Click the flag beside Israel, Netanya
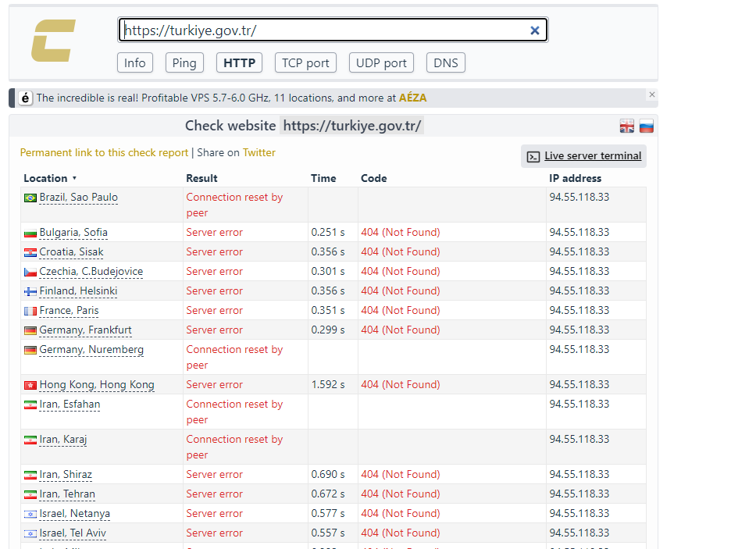 [x=30, y=515]
